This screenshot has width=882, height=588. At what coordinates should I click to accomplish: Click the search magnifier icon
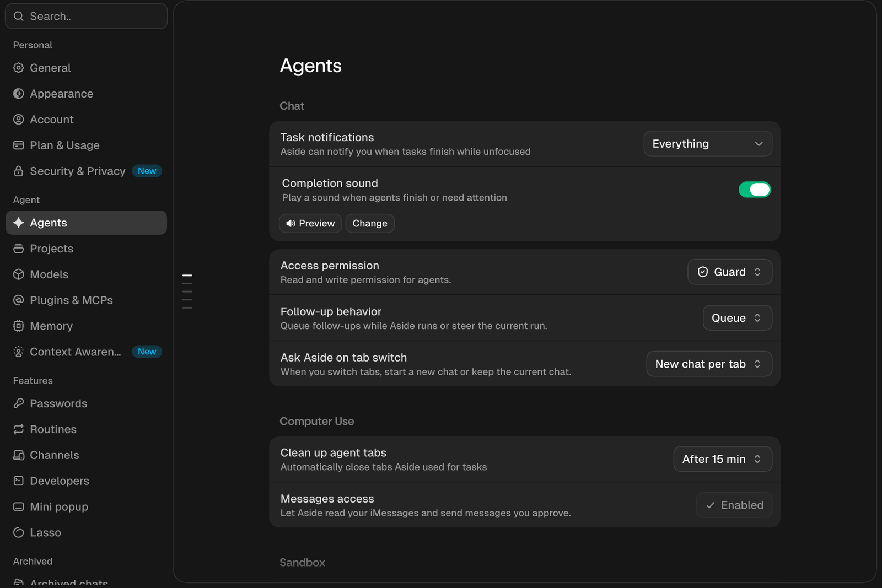(19, 16)
